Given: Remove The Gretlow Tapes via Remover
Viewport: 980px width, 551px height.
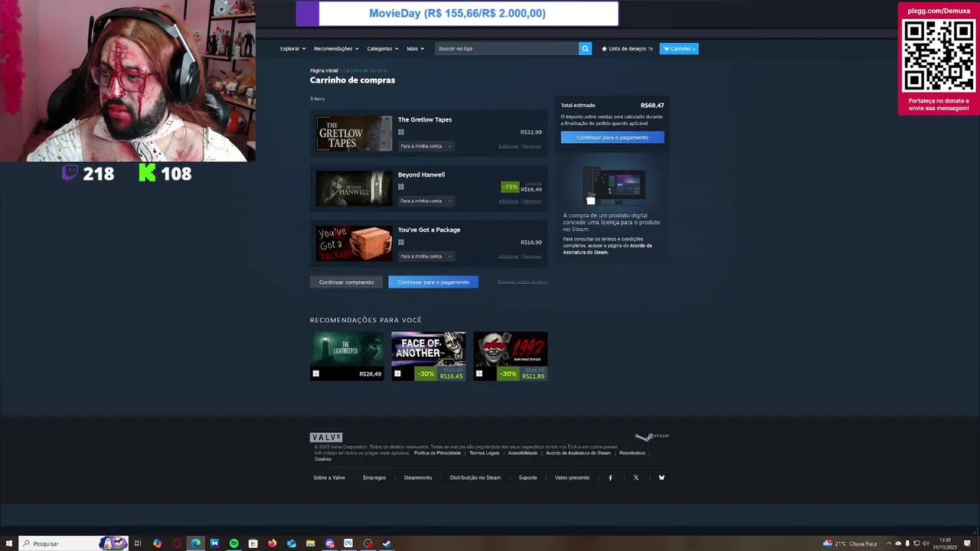Looking at the screenshot, I should [532, 146].
